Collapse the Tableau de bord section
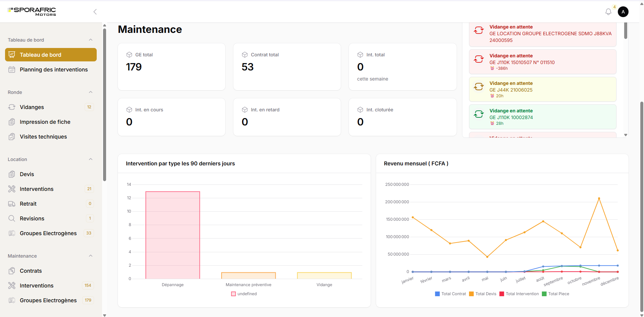644x317 pixels. (x=91, y=40)
